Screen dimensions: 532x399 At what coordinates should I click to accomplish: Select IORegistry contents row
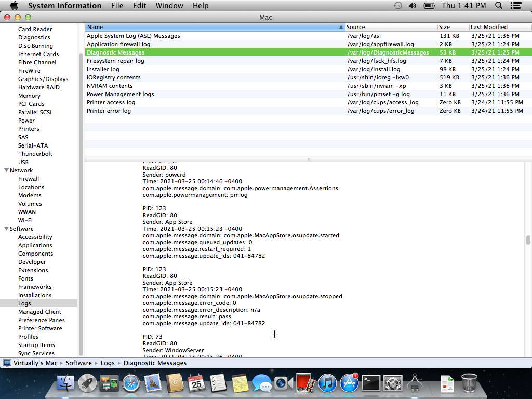point(308,77)
